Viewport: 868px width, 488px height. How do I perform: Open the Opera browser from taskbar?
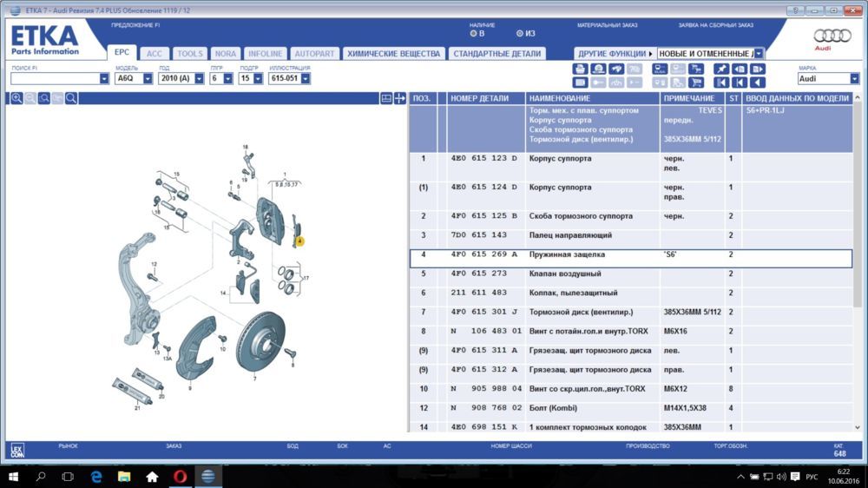tap(180, 477)
